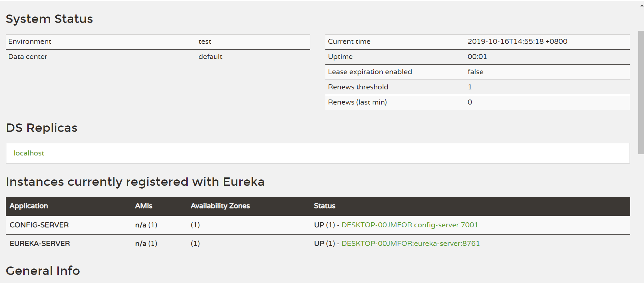Click the Status column header
Image resolution: width=644 pixels, height=283 pixels.
tap(325, 206)
